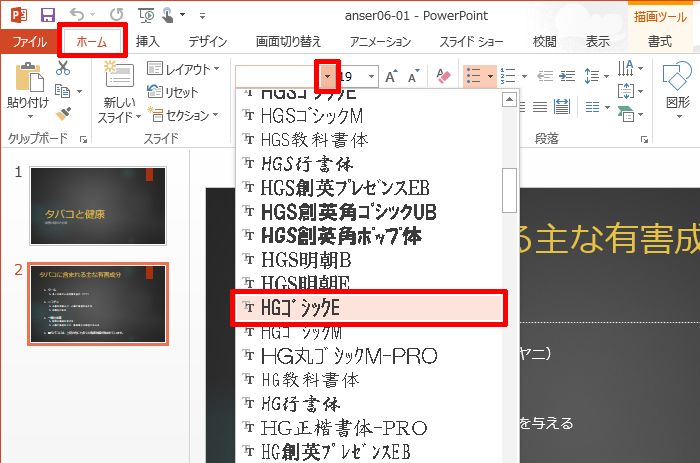Screen dimensions: 700x463
Task: Choose HGS創英プレゼンスEB font
Action: click(368, 188)
